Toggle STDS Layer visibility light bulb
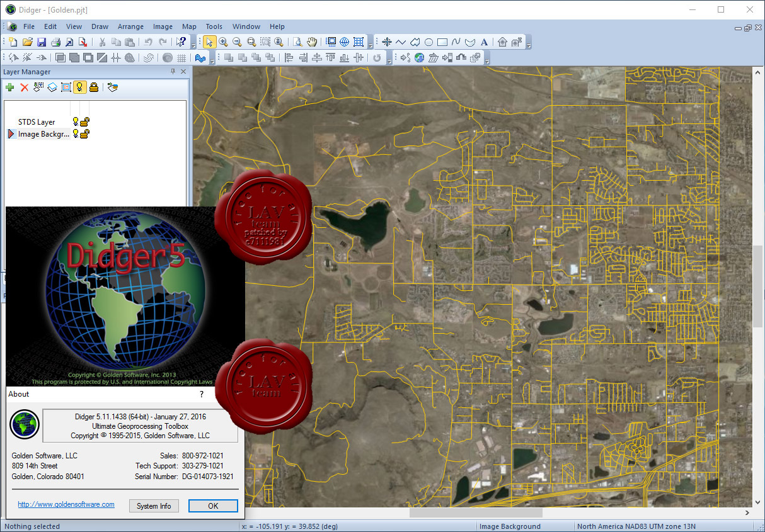Image resolution: width=765 pixels, height=532 pixels. coord(76,122)
